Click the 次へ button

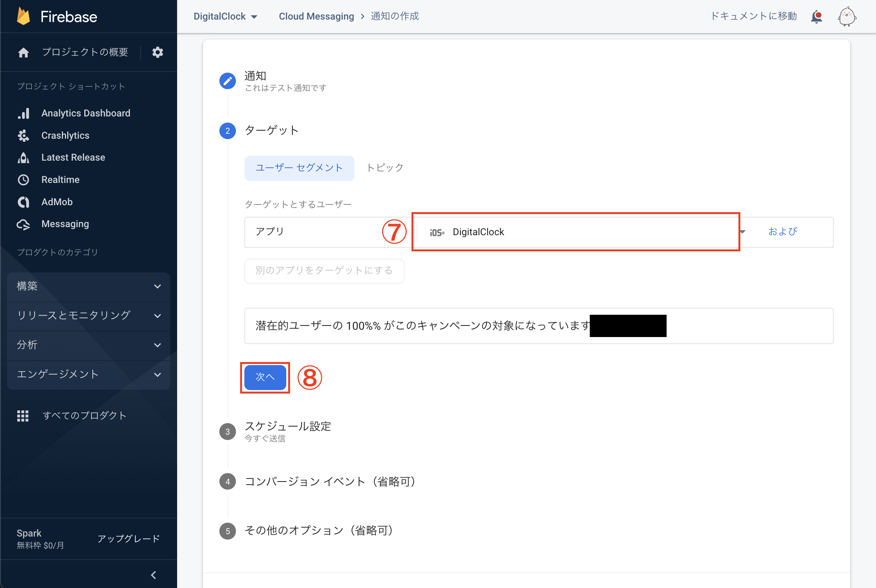click(x=265, y=377)
